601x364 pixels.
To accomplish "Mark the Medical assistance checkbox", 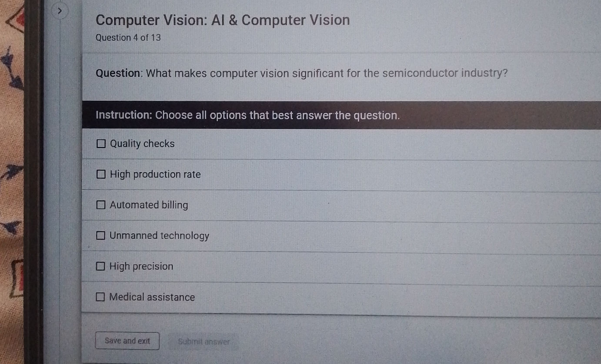I will click(x=100, y=297).
